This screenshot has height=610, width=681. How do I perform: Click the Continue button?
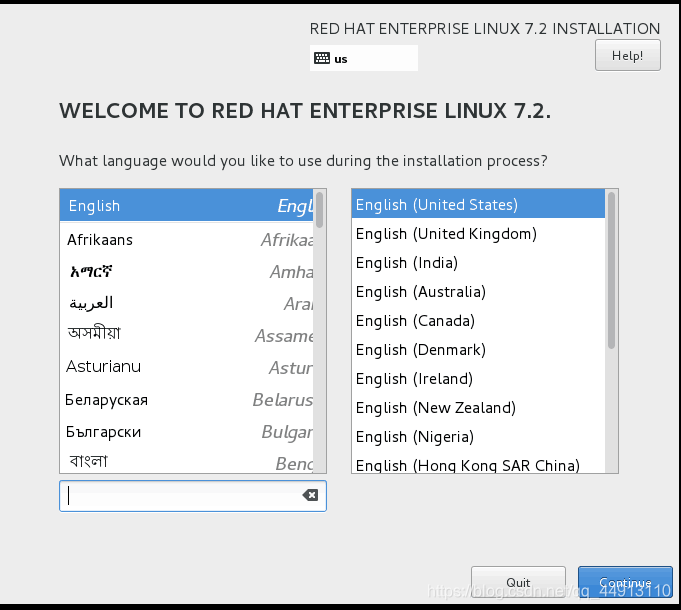coord(625,582)
